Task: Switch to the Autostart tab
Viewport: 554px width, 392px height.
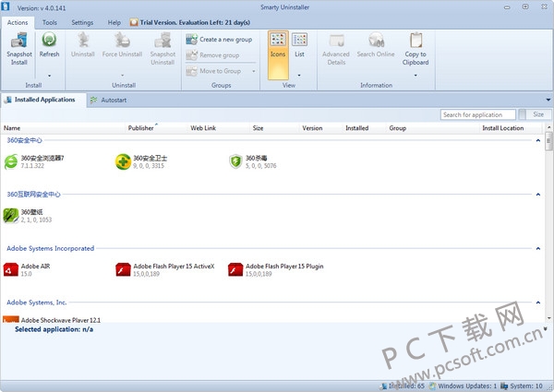Action: 109,101
